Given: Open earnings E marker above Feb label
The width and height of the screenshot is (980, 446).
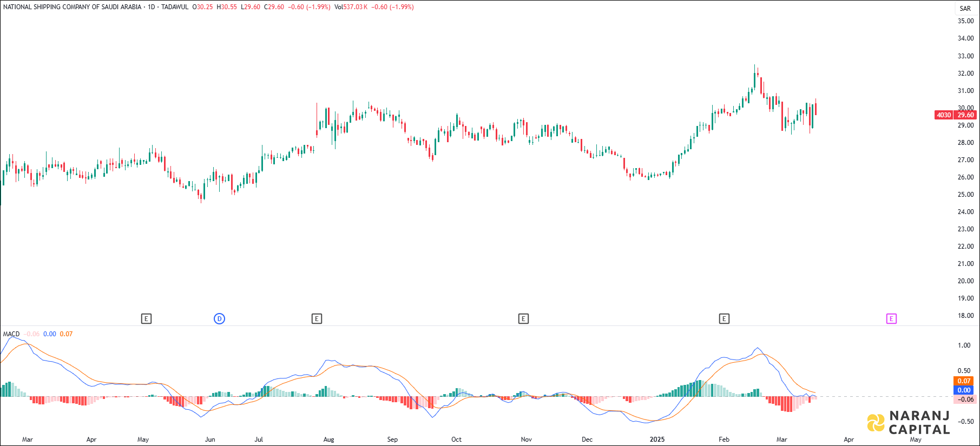Looking at the screenshot, I should (724, 319).
